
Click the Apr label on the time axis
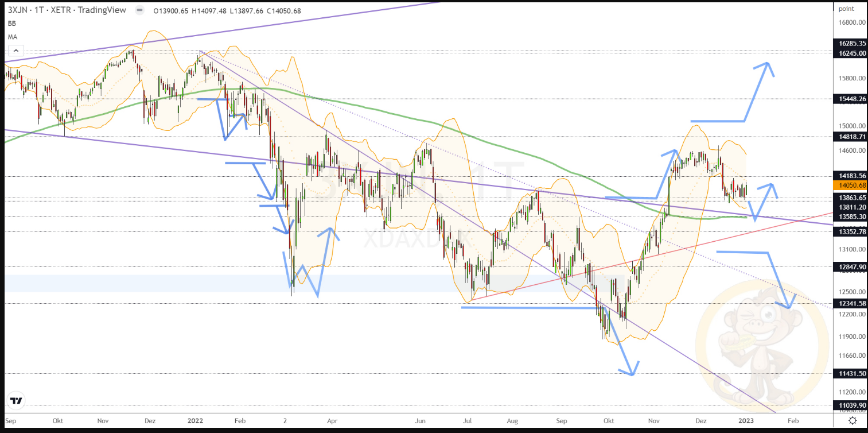point(332,421)
